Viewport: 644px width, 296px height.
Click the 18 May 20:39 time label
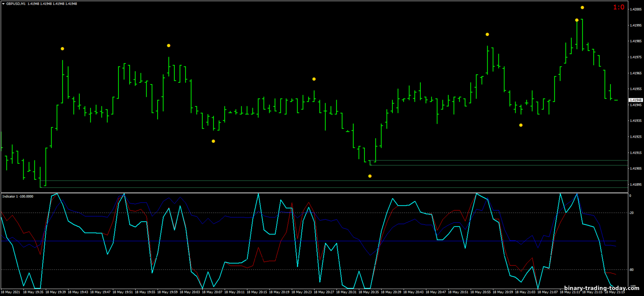click(390, 292)
